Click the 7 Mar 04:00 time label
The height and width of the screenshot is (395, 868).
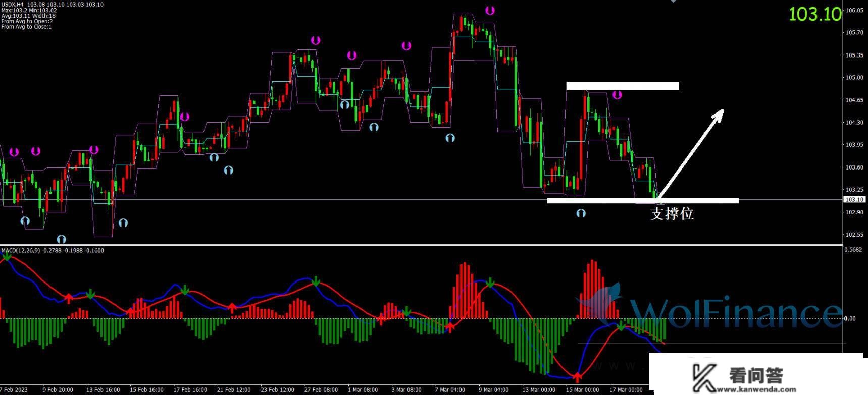pyautogui.click(x=450, y=389)
